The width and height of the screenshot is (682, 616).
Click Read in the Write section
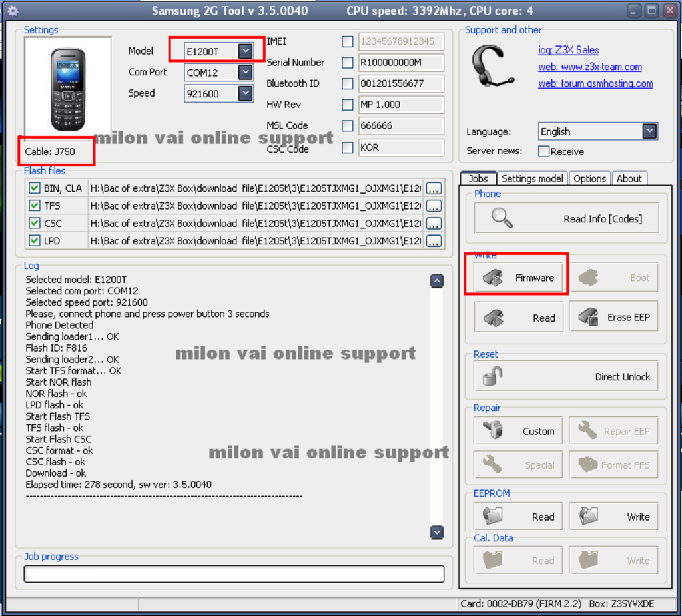tap(518, 317)
